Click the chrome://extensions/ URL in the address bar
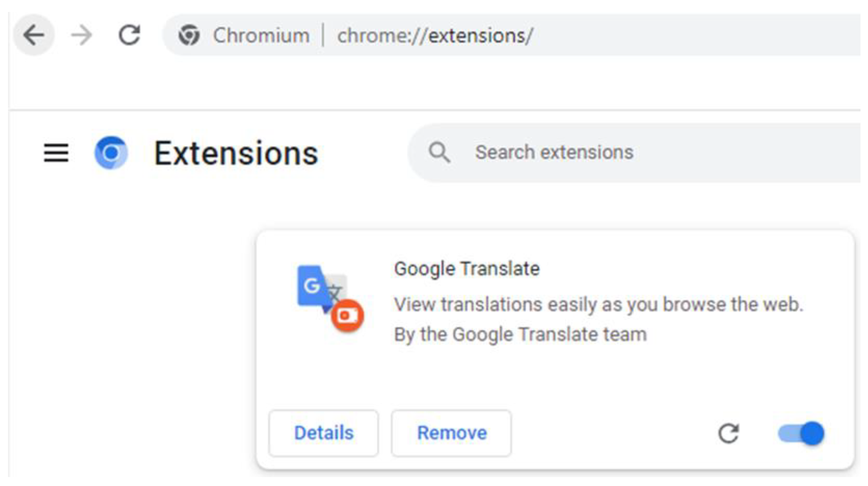This screenshot has width=868, height=486. (435, 35)
